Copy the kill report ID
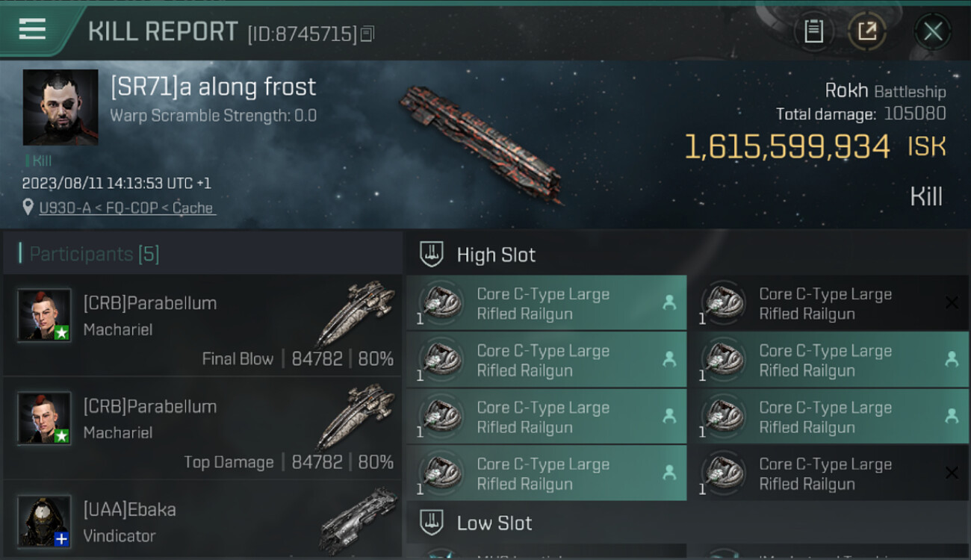Screen dimensions: 971x560 click(x=367, y=34)
